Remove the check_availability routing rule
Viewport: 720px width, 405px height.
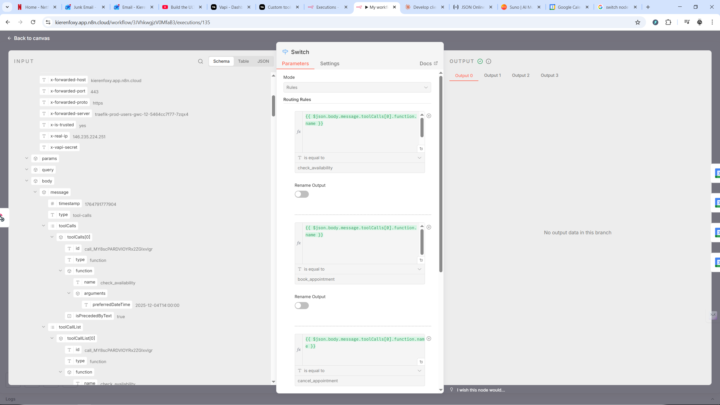click(x=429, y=116)
